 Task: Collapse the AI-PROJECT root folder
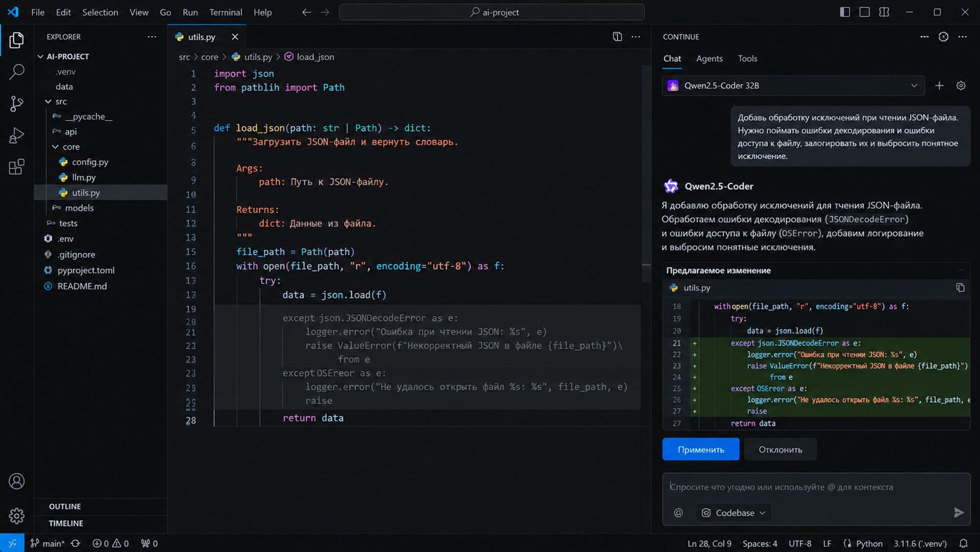(x=40, y=57)
